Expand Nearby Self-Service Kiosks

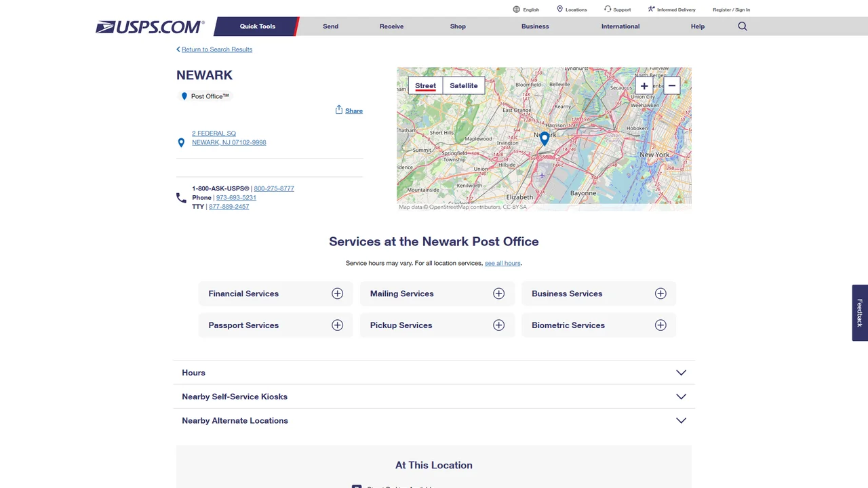point(434,396)
